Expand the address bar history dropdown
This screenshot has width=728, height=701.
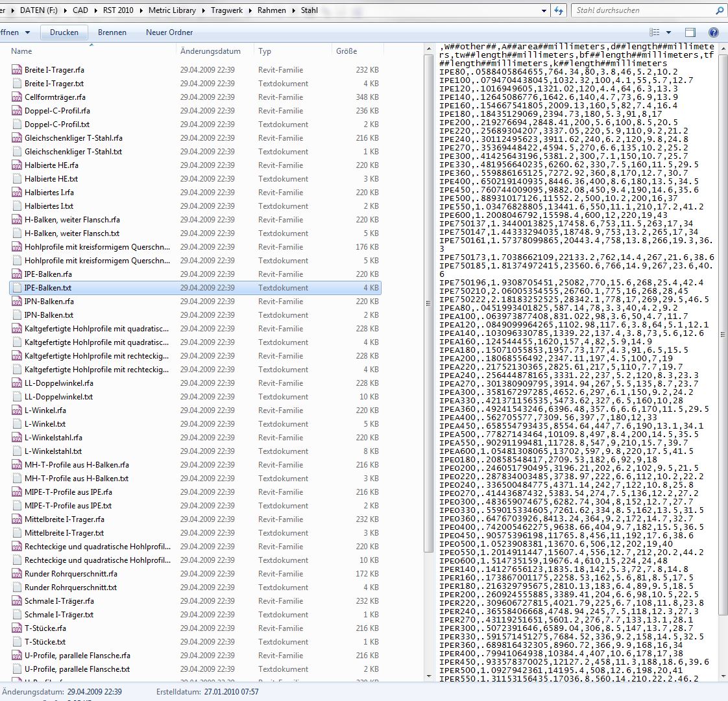pyautogui.click(x=544, y=10)
